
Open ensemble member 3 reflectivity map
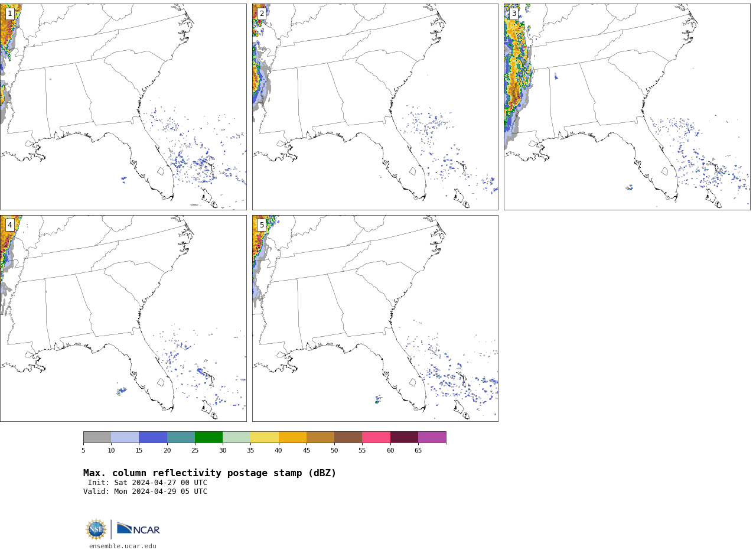[627, 107]
